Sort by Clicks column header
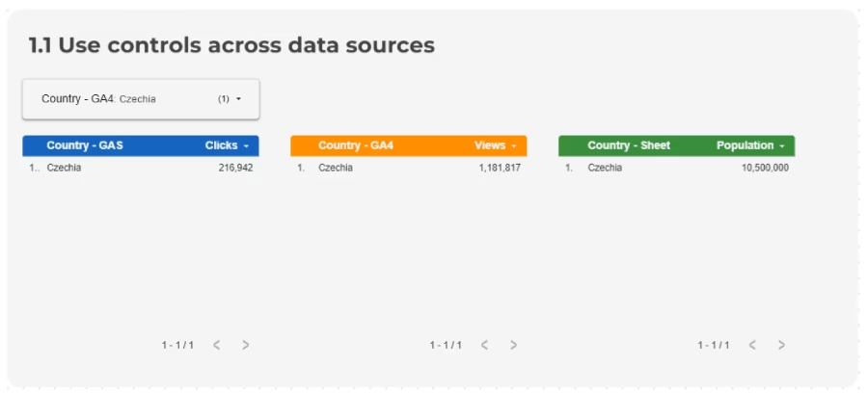The height and width of the screenshot is (393, 868). pos(226,145)
